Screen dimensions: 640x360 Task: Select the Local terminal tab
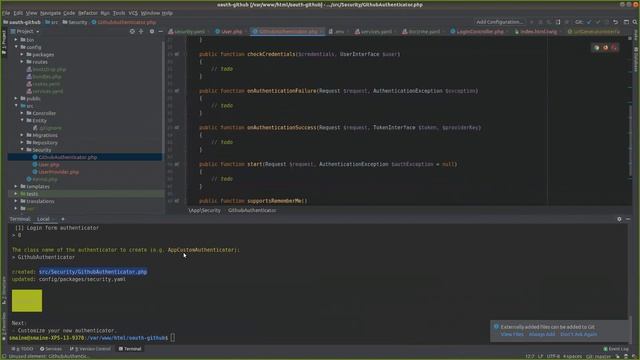(43, 219)
